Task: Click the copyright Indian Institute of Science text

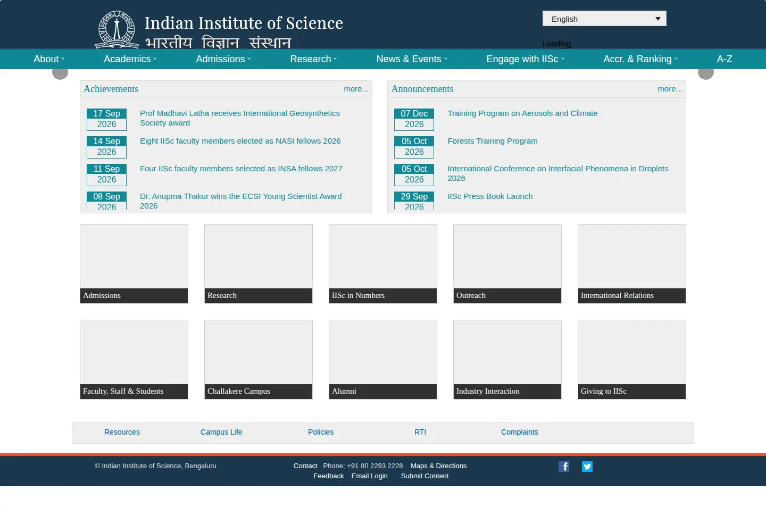Action: (155, 466)
